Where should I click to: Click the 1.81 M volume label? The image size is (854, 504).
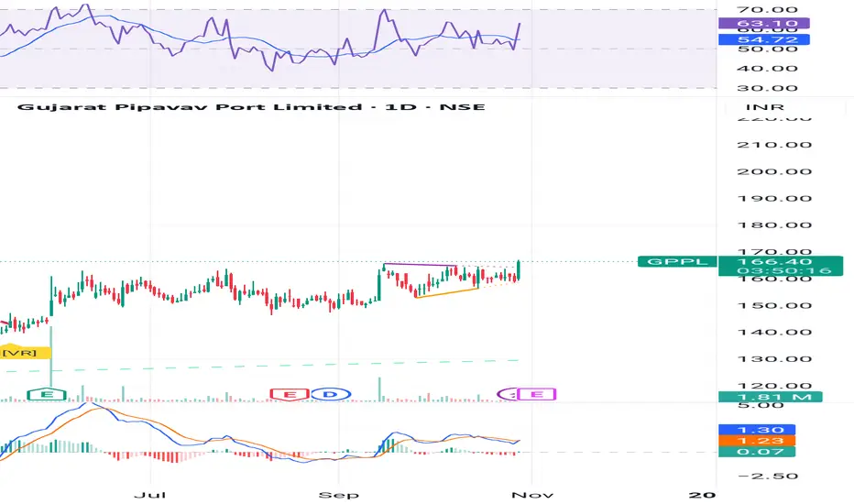770,397
